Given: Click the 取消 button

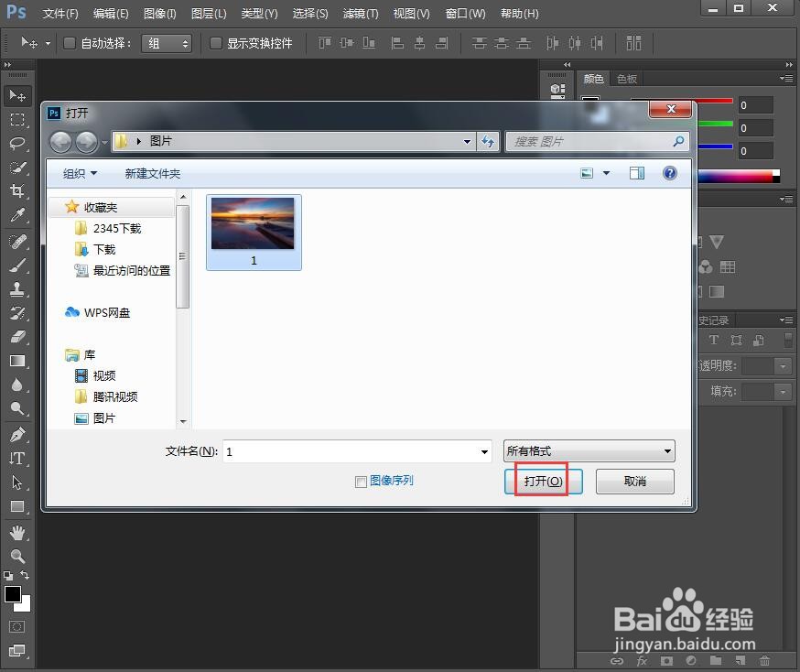Looking at the screenshot, I should tap(634, 482).
